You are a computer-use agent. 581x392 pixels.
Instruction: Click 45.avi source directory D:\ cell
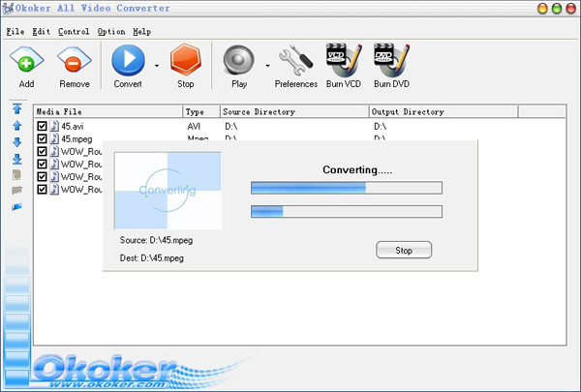[x=230, y=127]
